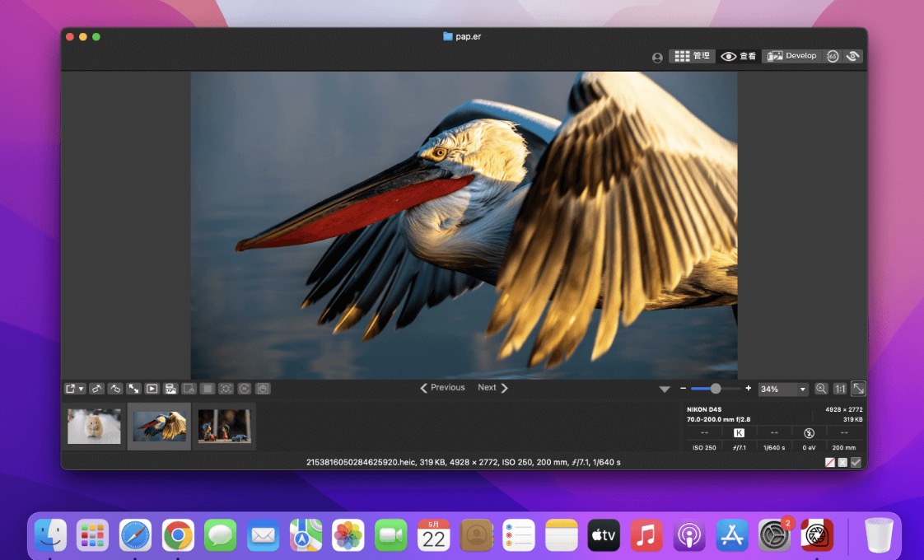Click the magnifier zoom tool icon
Screen dimensions: 924x560
click(x=821, y=389)
